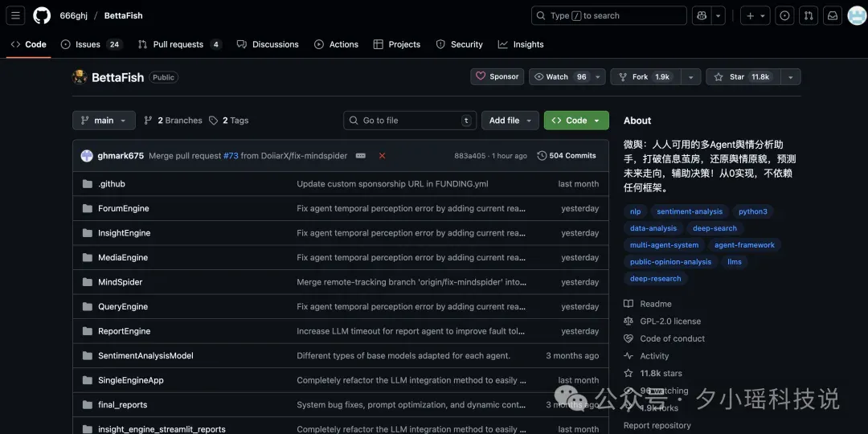Select the public-opinion-analysis topic tag
This screenshot has height=434, width=868.
click(670, 262)
